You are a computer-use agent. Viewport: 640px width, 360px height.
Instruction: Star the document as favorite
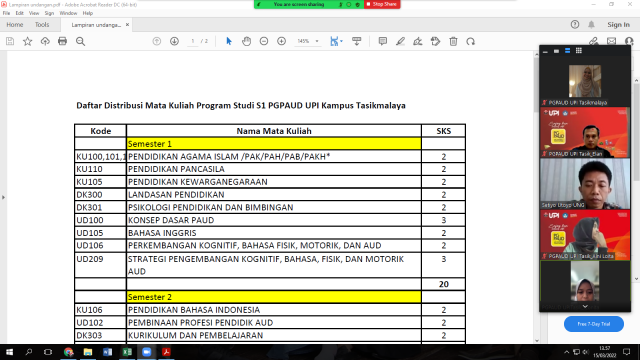pos(27,41)
